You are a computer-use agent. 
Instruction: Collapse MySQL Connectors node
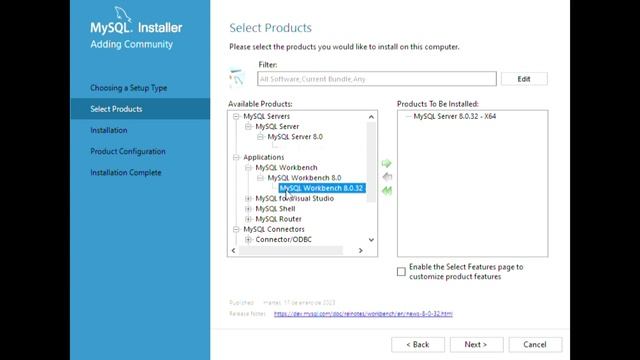pos(236,229)
